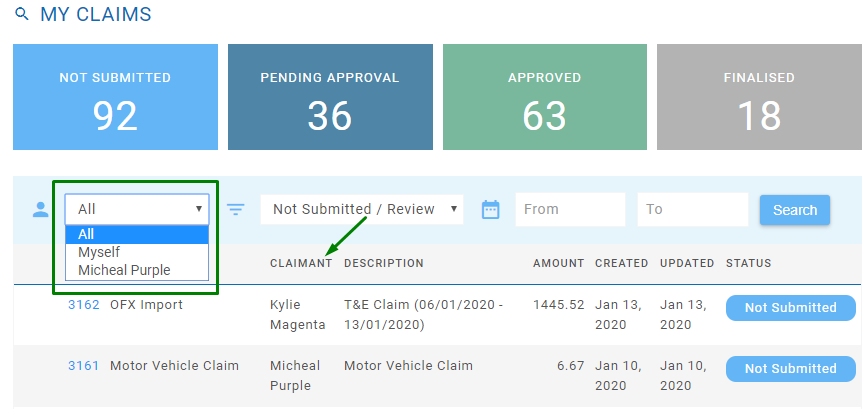
Task: Click the search magnifier icon beside My Claims
Action: click(22, 15)
